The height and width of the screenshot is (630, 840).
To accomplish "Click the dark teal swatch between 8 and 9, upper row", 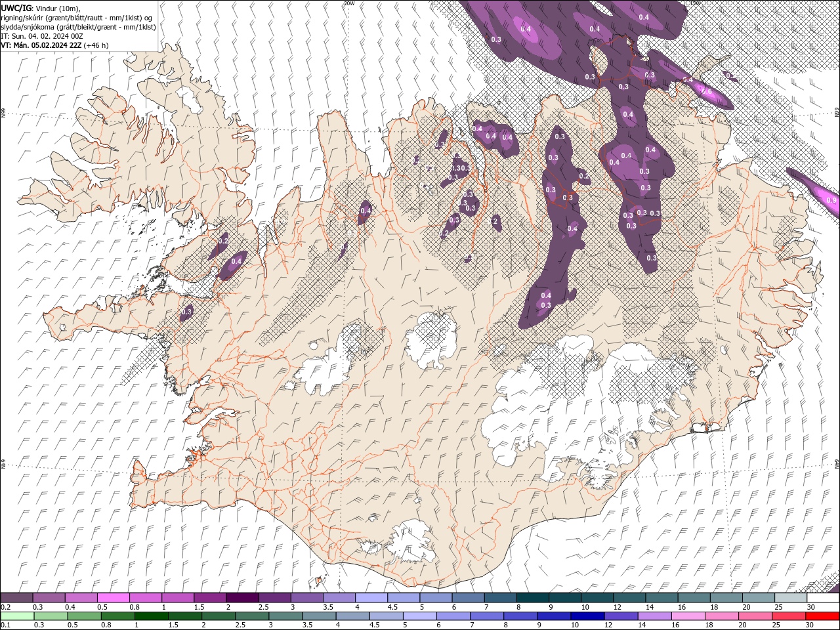I will coord(532,598).
